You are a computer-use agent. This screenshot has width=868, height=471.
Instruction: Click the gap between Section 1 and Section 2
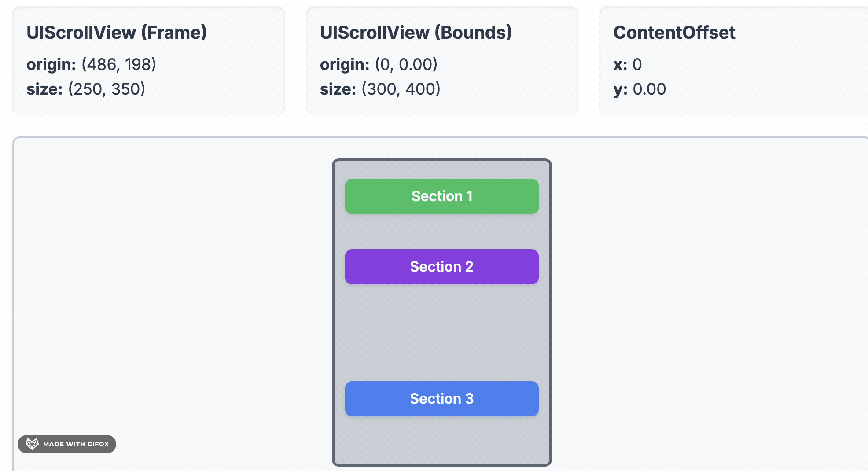pyautogui.click(x=441, y=232)
